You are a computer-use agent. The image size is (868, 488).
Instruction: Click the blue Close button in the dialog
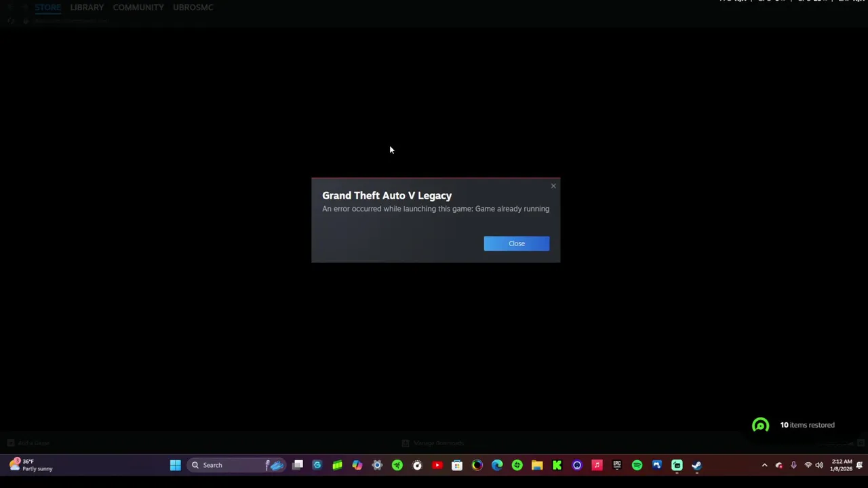(517, 243)
